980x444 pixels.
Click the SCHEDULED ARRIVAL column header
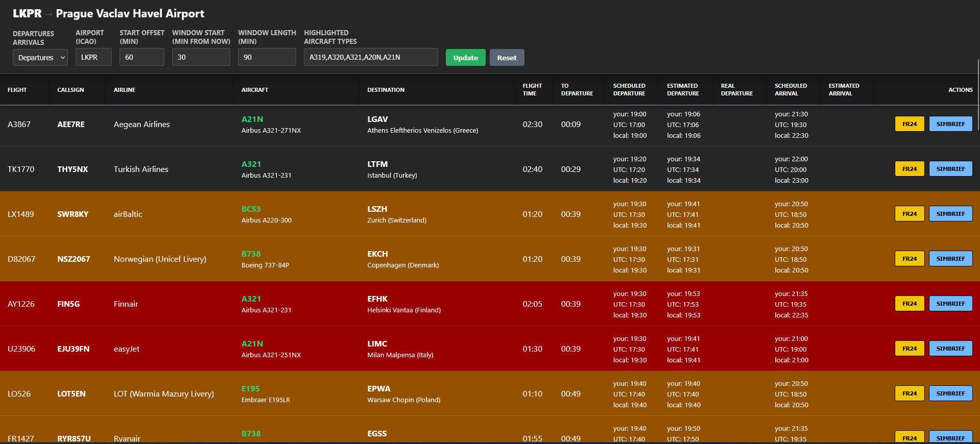tap(791, 90)
